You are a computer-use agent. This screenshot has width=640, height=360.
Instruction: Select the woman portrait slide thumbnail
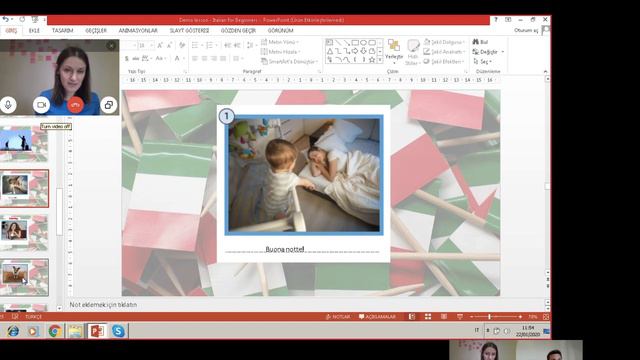(x=24, y=233)
